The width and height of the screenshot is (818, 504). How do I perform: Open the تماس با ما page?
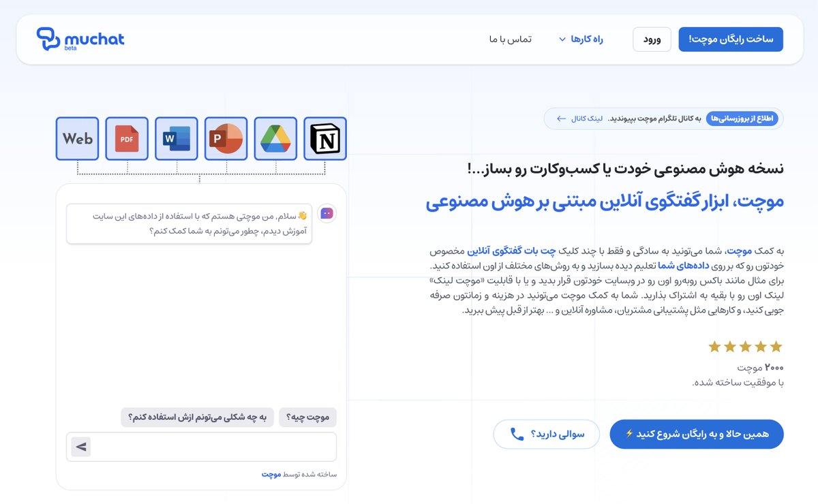coord(510,40)
